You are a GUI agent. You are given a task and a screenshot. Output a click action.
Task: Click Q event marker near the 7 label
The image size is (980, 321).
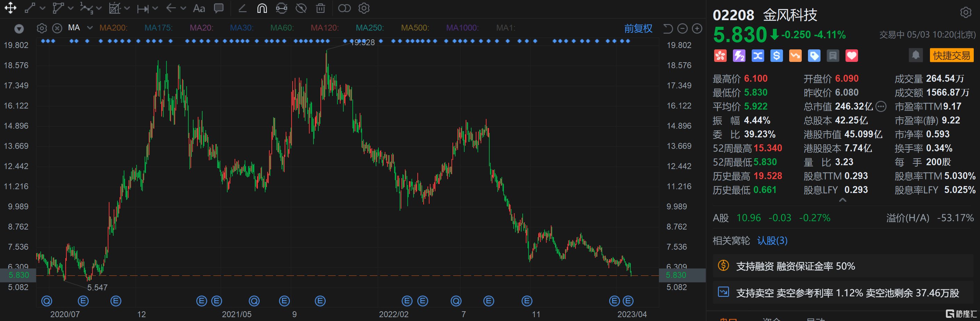[456, 301]
